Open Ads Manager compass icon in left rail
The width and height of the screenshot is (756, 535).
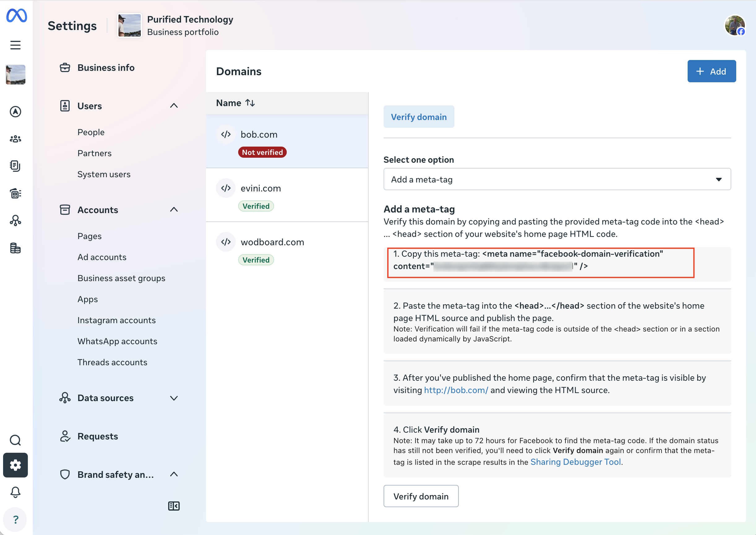point(15,112)
